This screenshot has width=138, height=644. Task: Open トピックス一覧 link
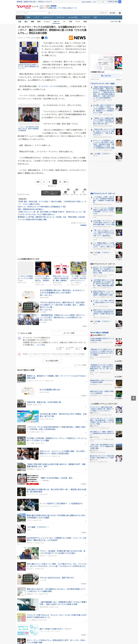coord(115,21)
